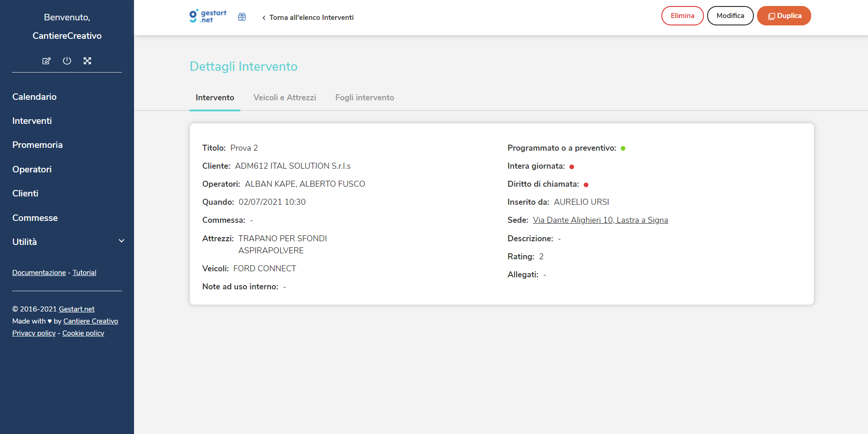The width and height of the screenshot is (868, 434).
Task: Click the edit profile pencil icon
Action: click(x=46, y=61)
